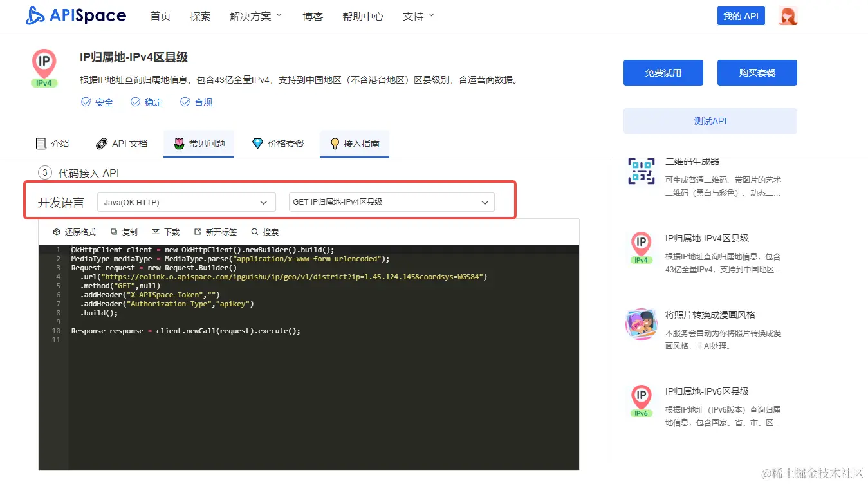Click the 还原格式 cube icon
Screen dimensions: 868x484
click(57, 232)
